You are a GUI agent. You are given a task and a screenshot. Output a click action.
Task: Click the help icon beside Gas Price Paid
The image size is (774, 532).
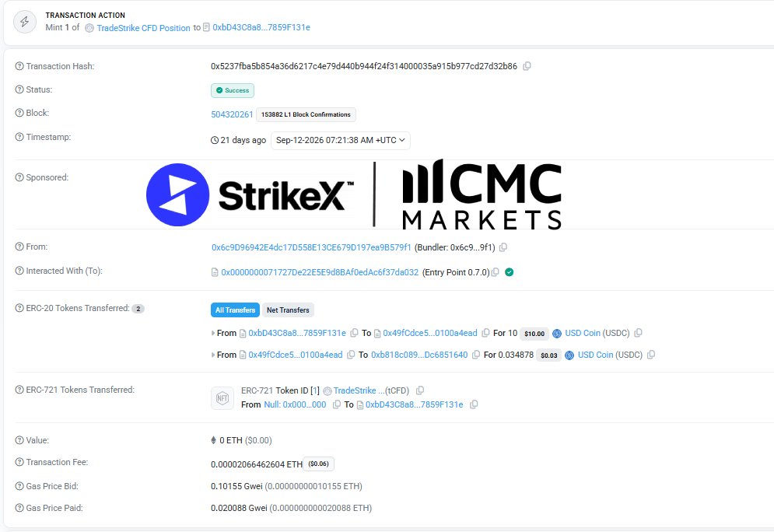(19, 508)
